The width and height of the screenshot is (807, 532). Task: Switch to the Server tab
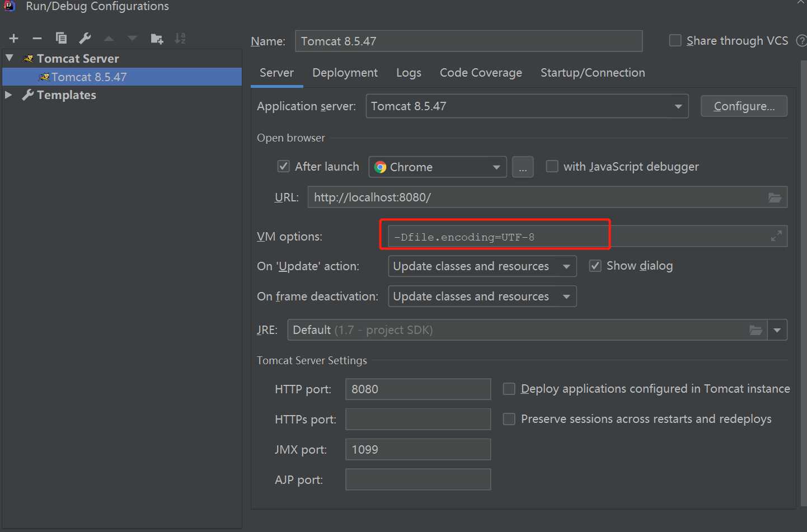(x=276, y=73)
